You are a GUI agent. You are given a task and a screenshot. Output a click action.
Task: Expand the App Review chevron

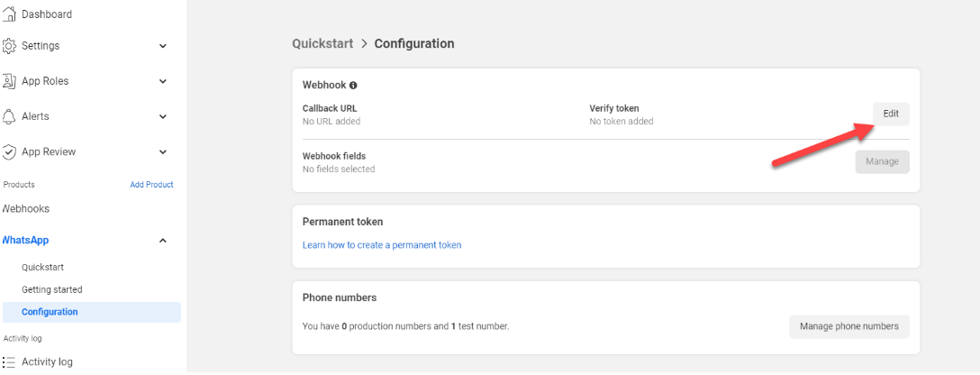click(163, 151)
